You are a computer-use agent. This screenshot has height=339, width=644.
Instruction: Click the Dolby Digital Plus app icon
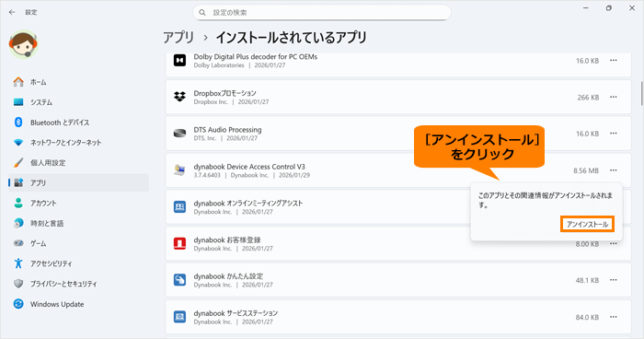(179, 61)
